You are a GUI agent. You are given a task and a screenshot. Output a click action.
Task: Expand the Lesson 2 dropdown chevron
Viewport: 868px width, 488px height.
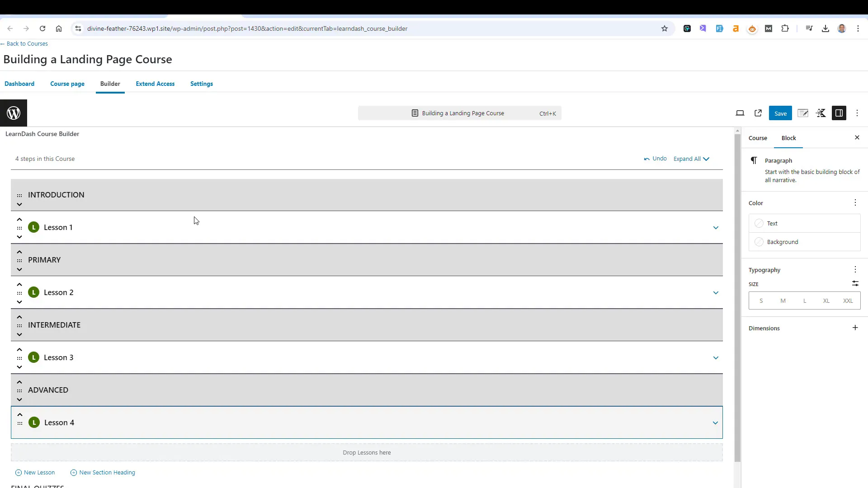tap(715, 292)
